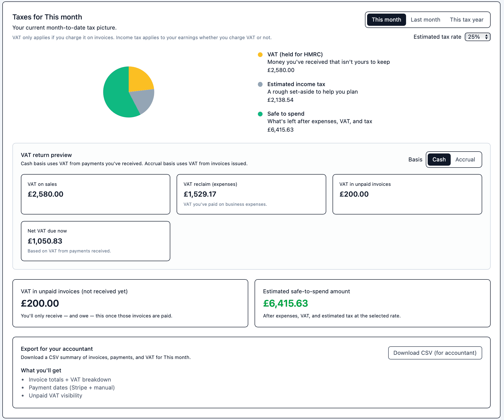Select the VAT reclaim (expenses) card
Screen dimensions: 504x420
point(251,194)
